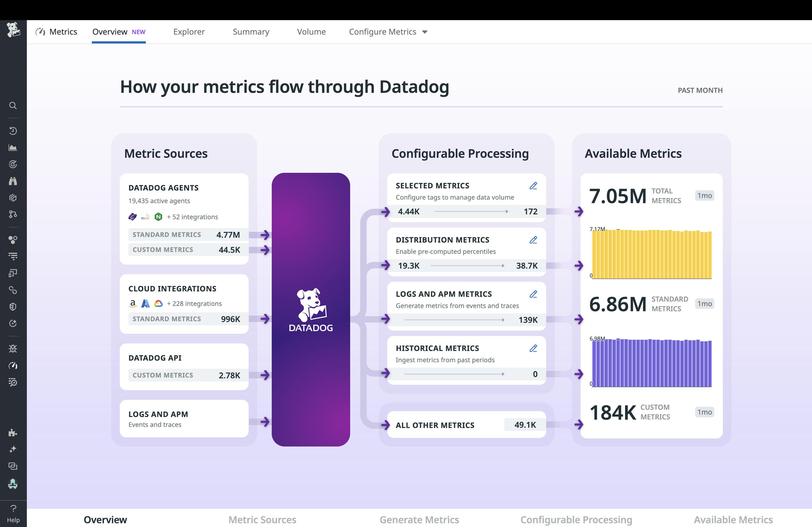812x527 pixels.
Task: Click the Security shield icon in the sidebar
Action: point(13,306)
